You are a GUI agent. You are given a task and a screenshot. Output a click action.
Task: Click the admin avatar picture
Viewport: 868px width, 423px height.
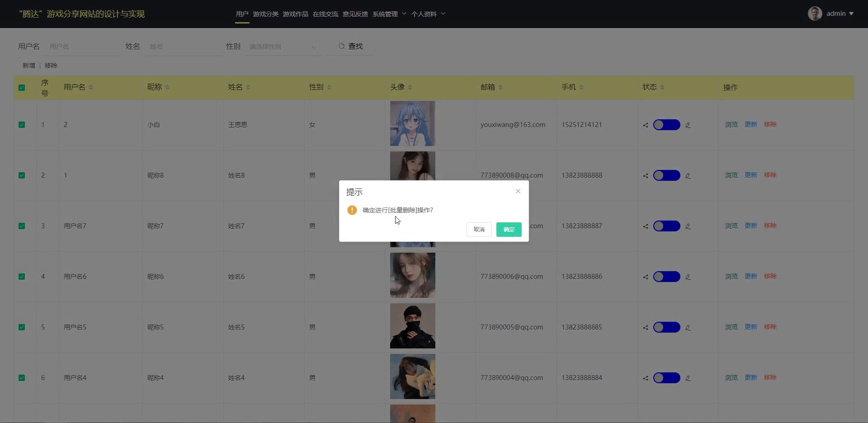tap(815, 14)
